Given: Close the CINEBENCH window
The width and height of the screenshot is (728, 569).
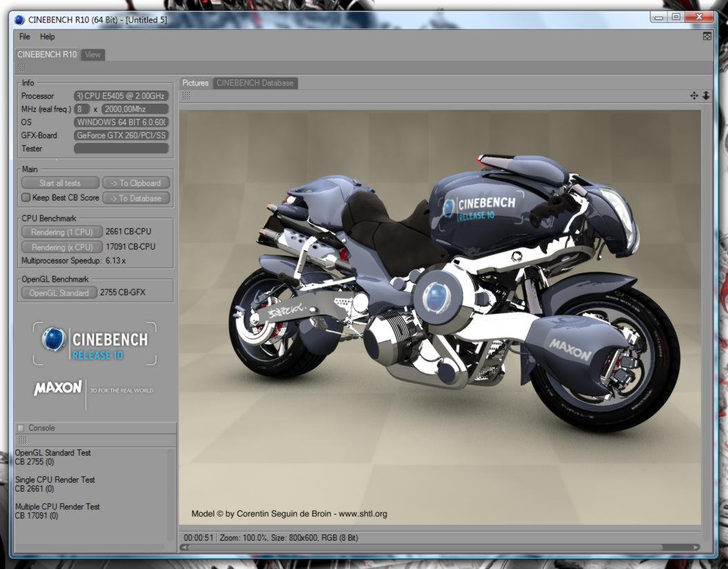Looking at the screenshot, I should 699,18.
